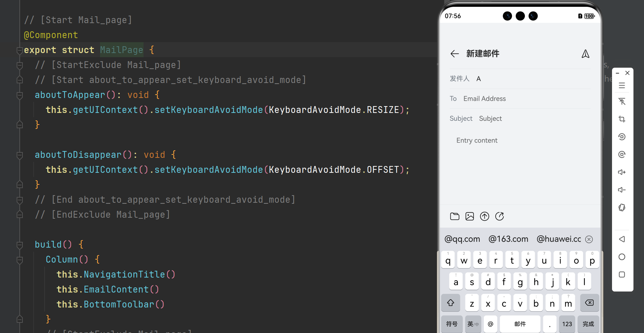
Task: Click the MailPage struct name
Action: pyautogui.click(x=121, y=50)
